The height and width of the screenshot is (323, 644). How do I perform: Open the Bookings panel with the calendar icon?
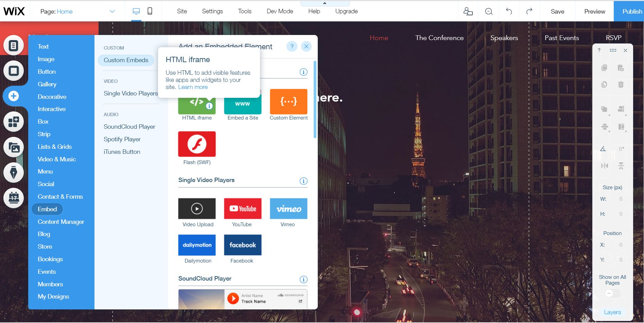pos(14,198)
